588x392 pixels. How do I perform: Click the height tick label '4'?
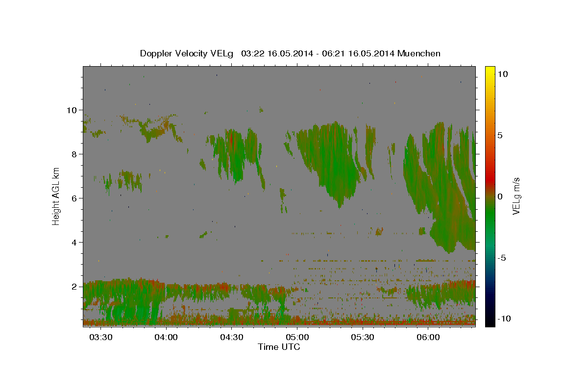point(73,242)
